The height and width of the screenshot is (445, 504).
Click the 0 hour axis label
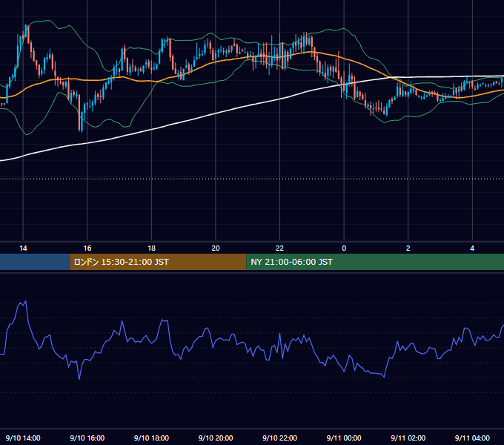(344, 248)
